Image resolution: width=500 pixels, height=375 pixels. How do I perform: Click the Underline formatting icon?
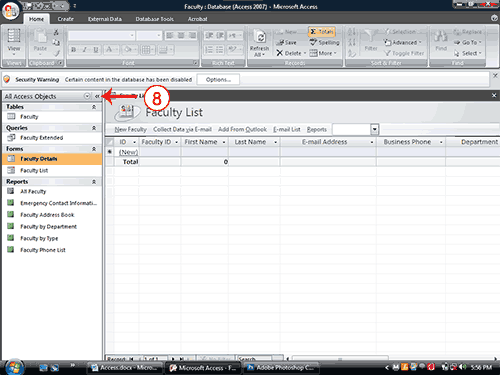pyautogui.click(x=96, y=50)
